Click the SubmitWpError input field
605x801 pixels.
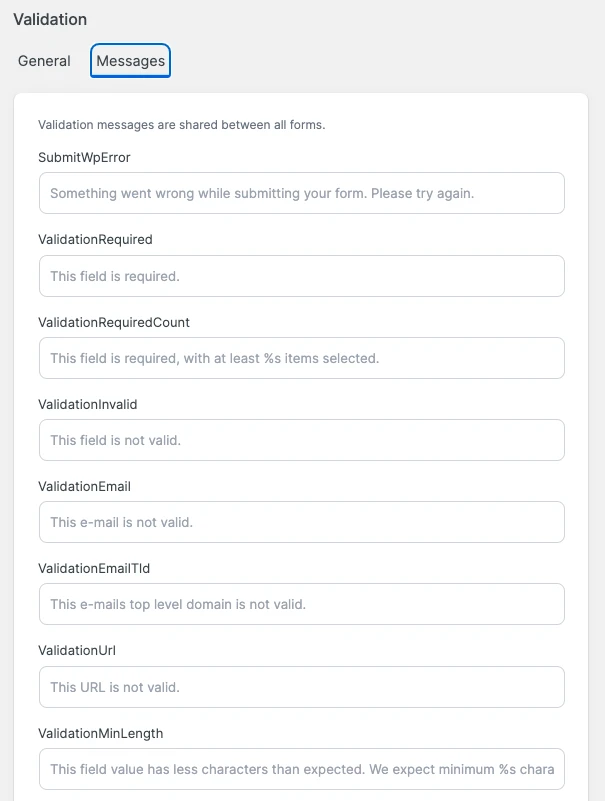[301, 193]
